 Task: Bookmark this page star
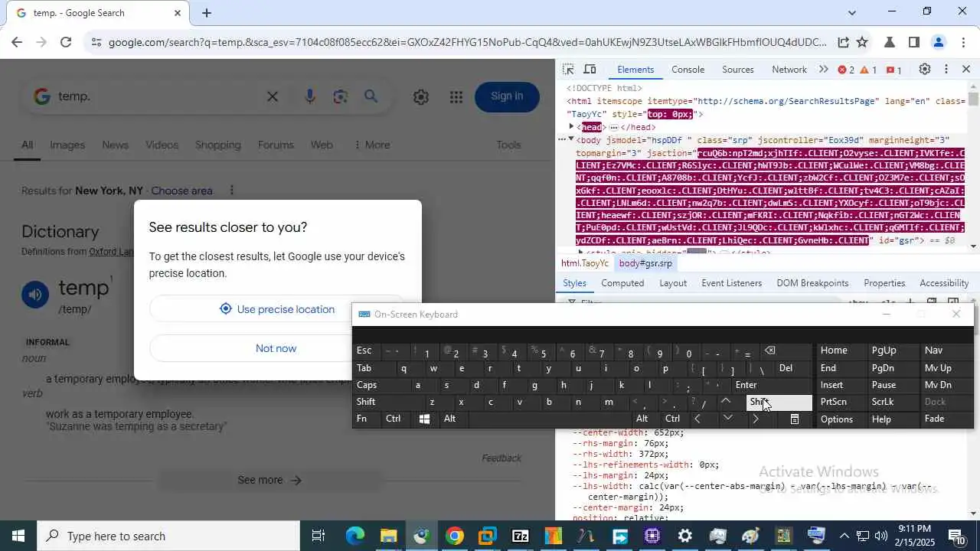click(862, 42)
